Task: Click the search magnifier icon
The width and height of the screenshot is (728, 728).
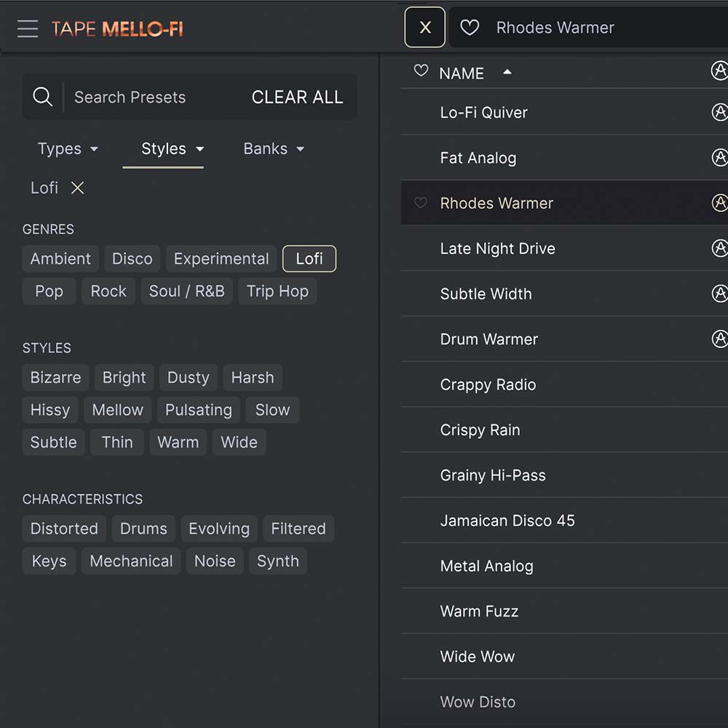Action: click(42, 97)
